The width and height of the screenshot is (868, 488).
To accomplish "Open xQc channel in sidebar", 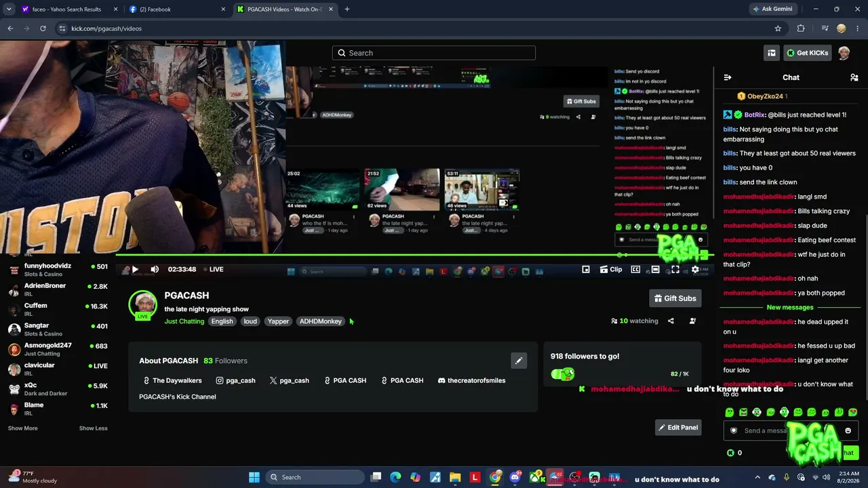I will click(x=58, y=389).
